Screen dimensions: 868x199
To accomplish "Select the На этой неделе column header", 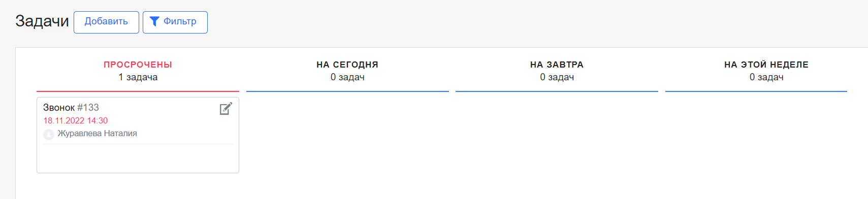I will [x=766, y=64].
